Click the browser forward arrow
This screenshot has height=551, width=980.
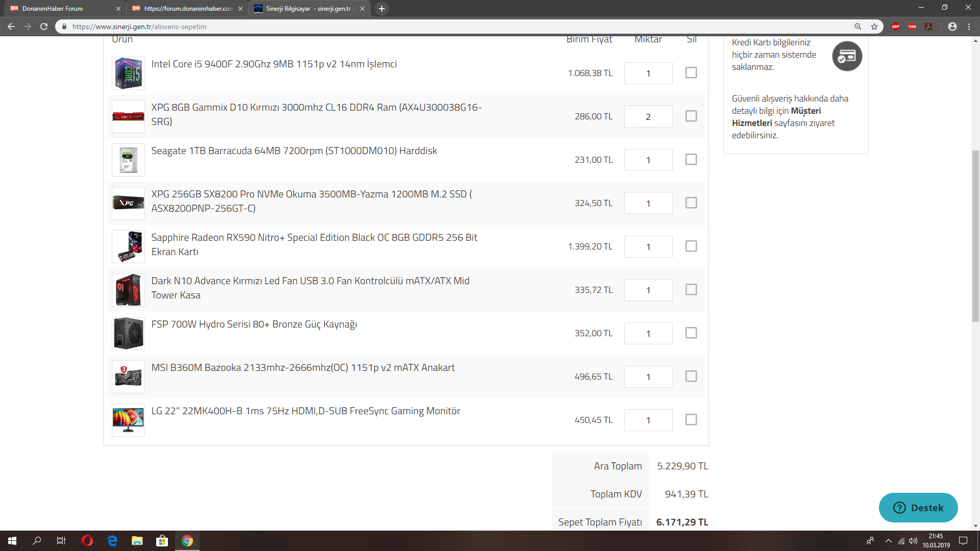pyautogui.click(x=28, y=27)
